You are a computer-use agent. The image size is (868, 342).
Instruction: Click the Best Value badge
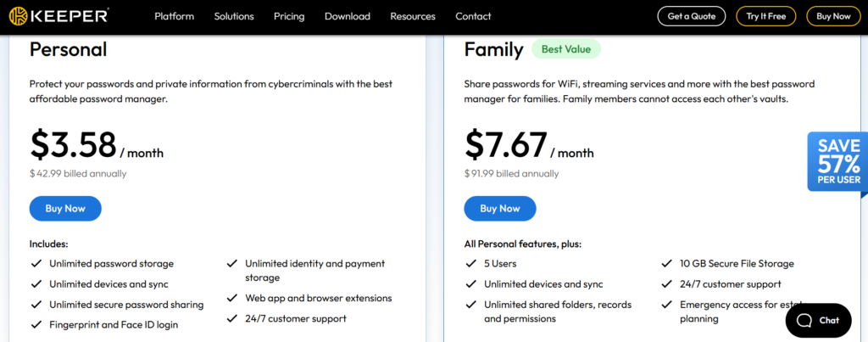tap(565, 48)
